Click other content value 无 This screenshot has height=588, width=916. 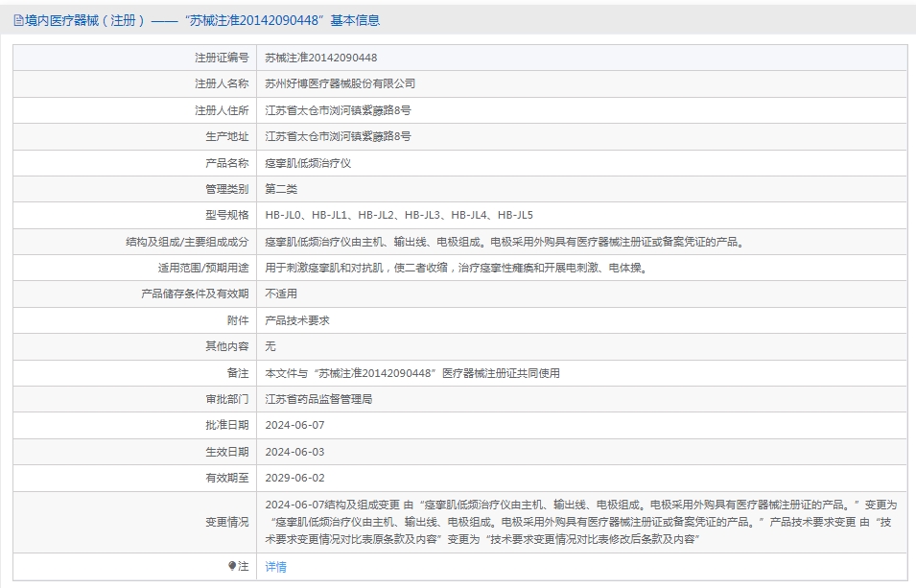click(x=270, y=346)
